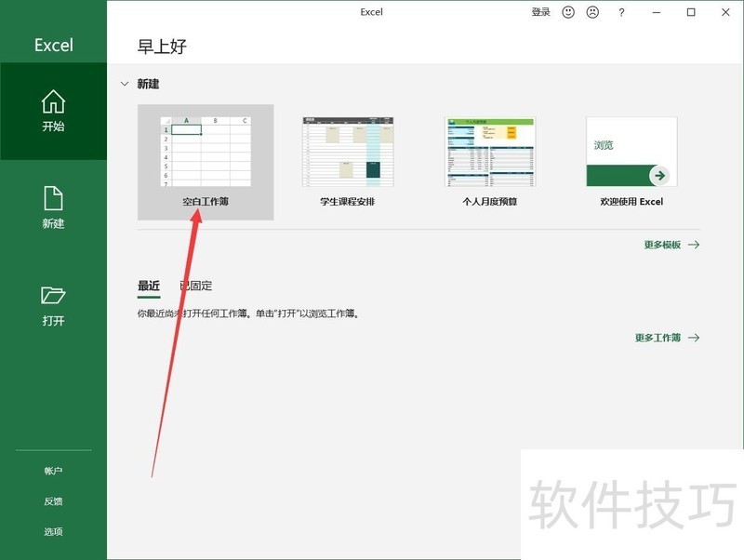744x560 pixels.
Task: Choose the 学生课程安排 template thumbnail
Action: [348, 152]
